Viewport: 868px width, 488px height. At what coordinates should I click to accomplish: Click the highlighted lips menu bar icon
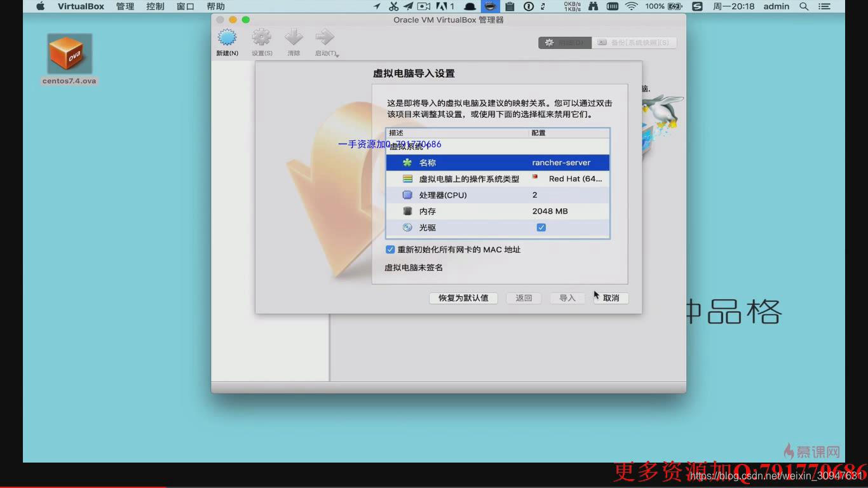click(x=490, y=6)
